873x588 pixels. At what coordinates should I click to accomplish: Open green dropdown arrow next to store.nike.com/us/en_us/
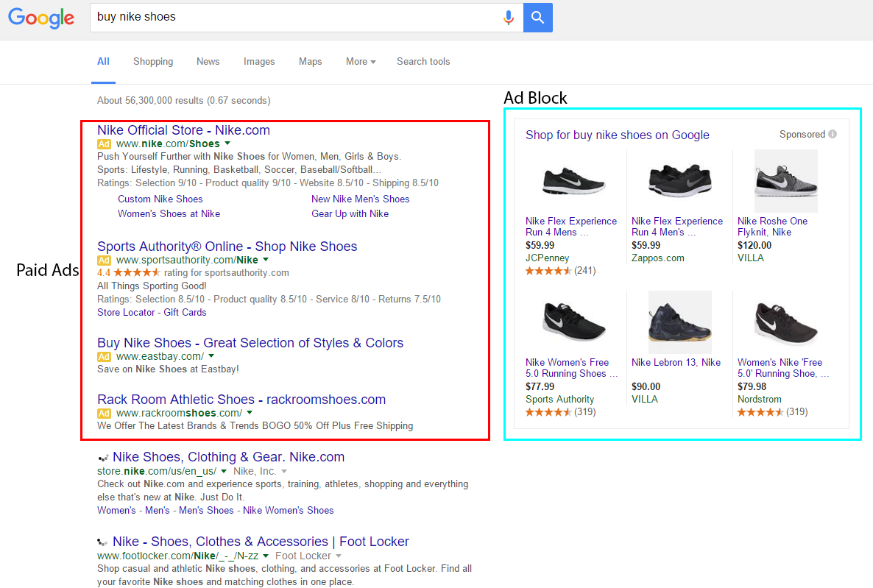click(224, 472)
